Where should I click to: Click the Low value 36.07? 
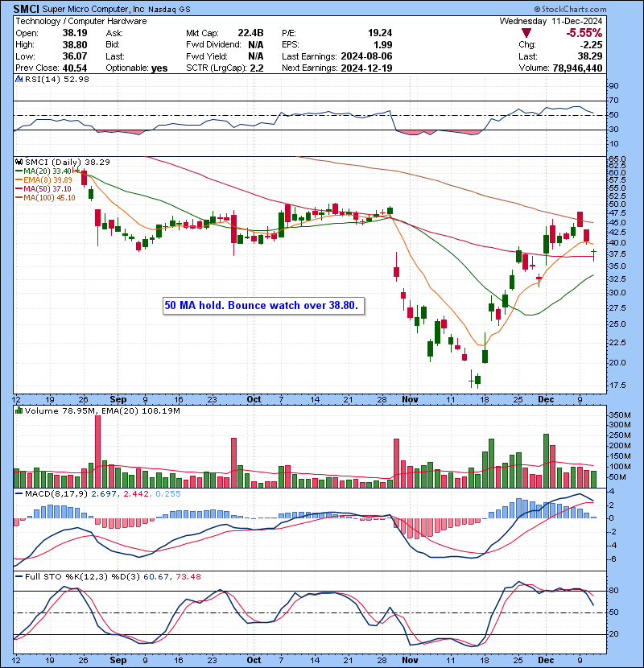[x=75, y=56]
